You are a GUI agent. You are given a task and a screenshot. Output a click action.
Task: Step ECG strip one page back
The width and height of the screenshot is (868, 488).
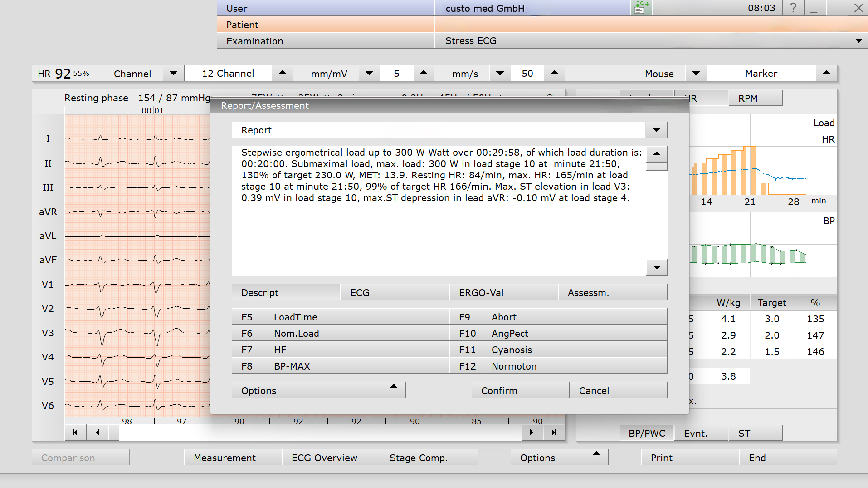[98, 433]
